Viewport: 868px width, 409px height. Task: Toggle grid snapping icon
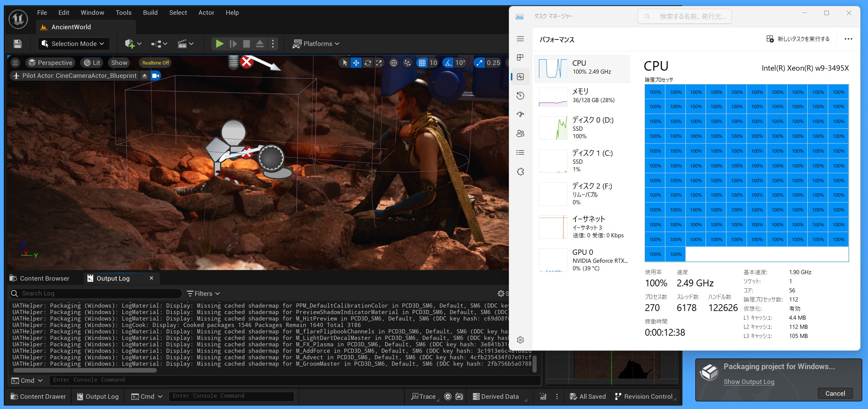pyautogui.click(x=422, y=63)
